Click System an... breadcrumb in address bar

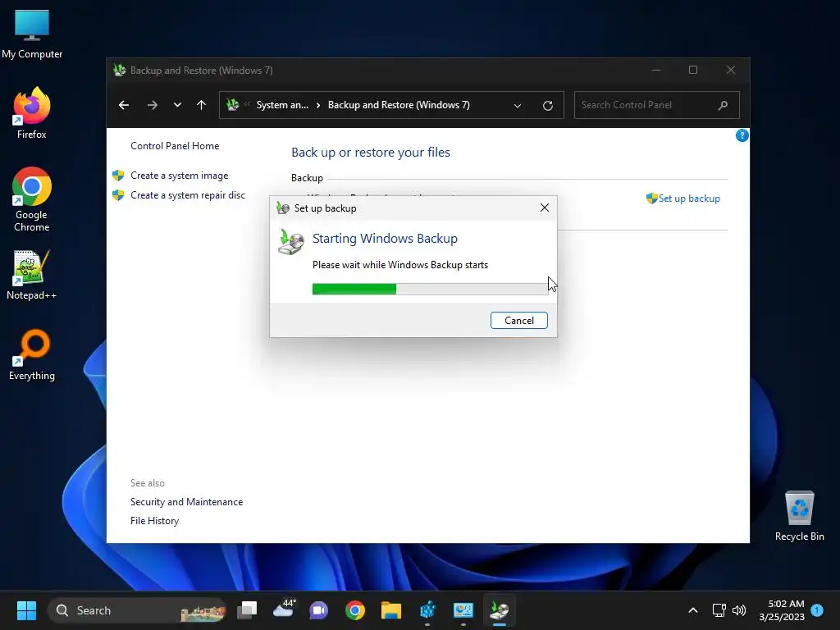point(282,105)
